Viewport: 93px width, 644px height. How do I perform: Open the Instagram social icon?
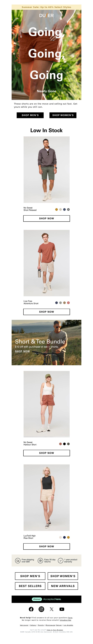click(42, 609)
